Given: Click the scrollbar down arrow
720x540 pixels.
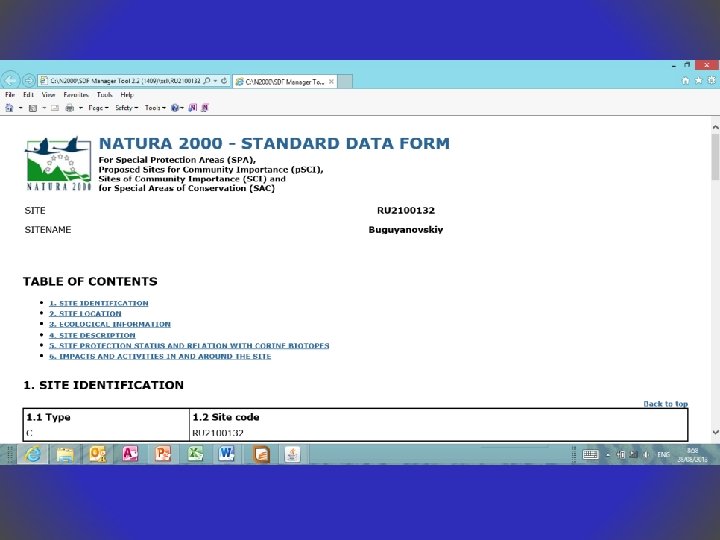Looking at the screenshot, I should click(x=715, y=432).
